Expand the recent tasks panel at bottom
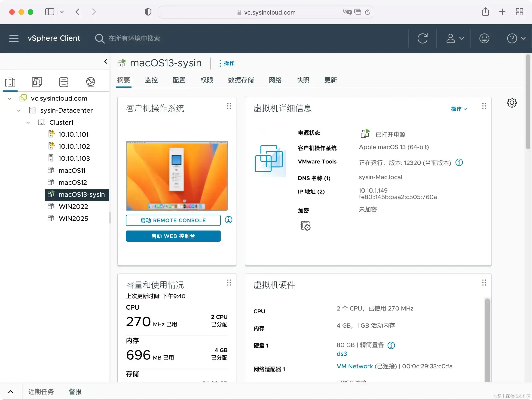 point(11,392)
